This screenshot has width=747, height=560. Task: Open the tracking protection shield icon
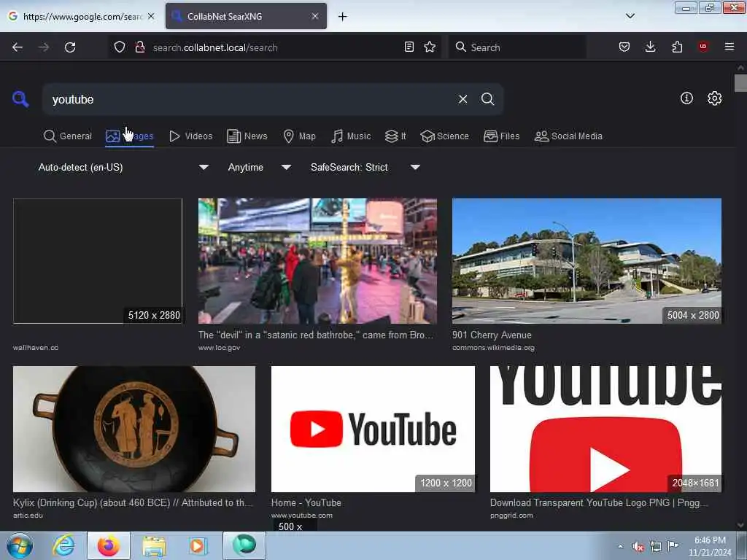pyautogui.click(x=120, y=47)
